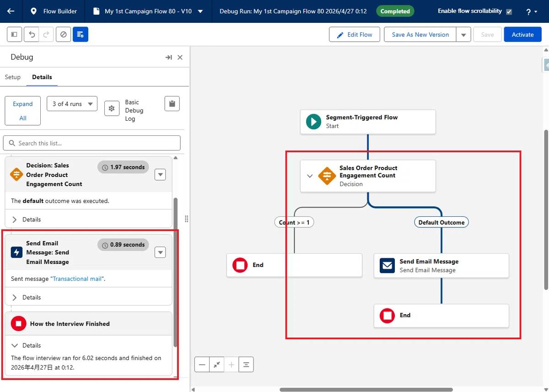Click the Count >= 1 outcome label
Screen dimensions: 549x392
pos(295,222)
